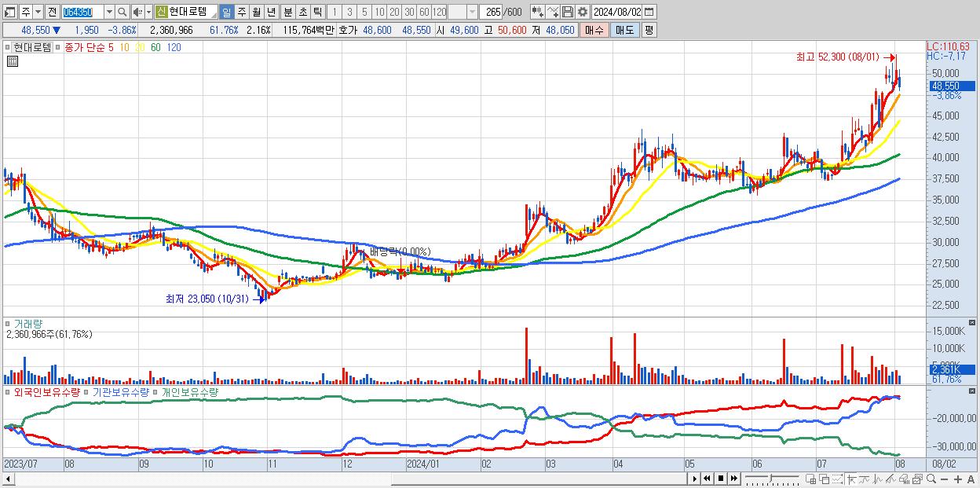Open the interval combo box after 120
980x488 pixels.
(x=472, y=12)
